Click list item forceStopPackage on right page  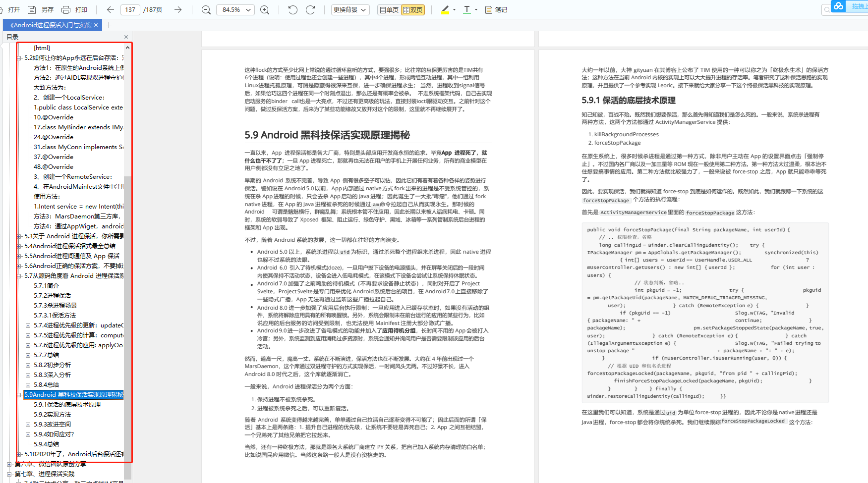[x=617, y=143]
